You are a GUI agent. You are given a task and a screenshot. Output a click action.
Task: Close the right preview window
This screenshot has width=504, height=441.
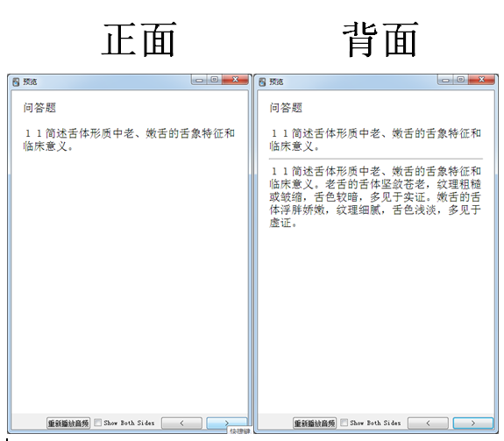pyautogui.click(x=481, y=80)
